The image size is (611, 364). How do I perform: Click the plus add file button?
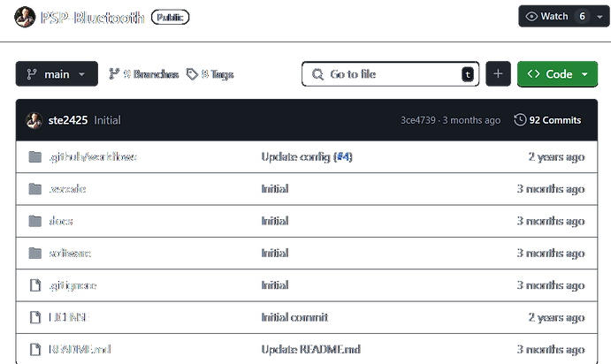498,74
